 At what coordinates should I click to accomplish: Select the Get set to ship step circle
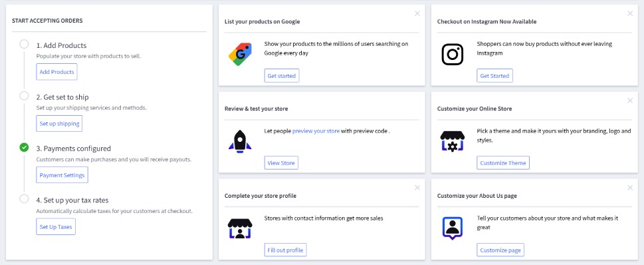coord(24,96)
